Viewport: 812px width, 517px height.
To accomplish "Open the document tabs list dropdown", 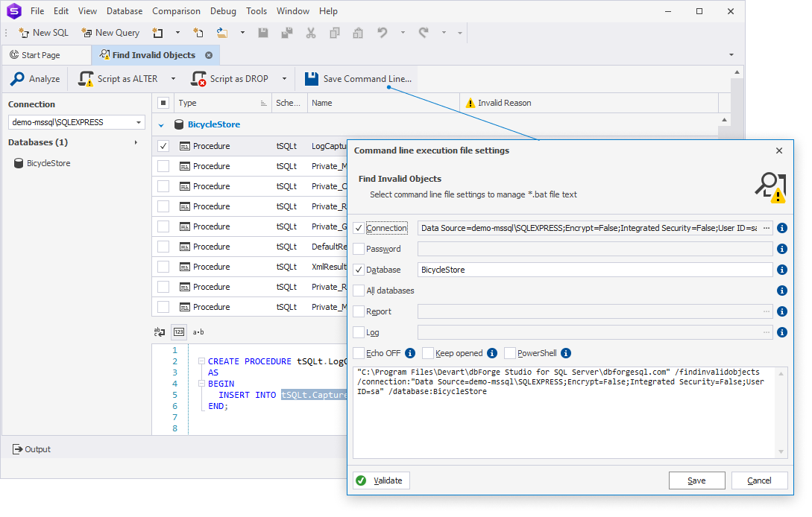I will pos(731,55).
